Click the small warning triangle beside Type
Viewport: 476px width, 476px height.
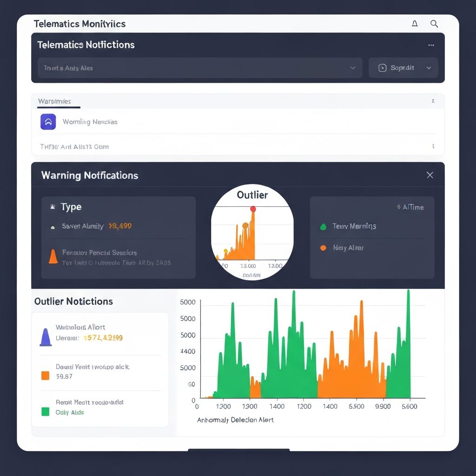click(x=53, y=207)
